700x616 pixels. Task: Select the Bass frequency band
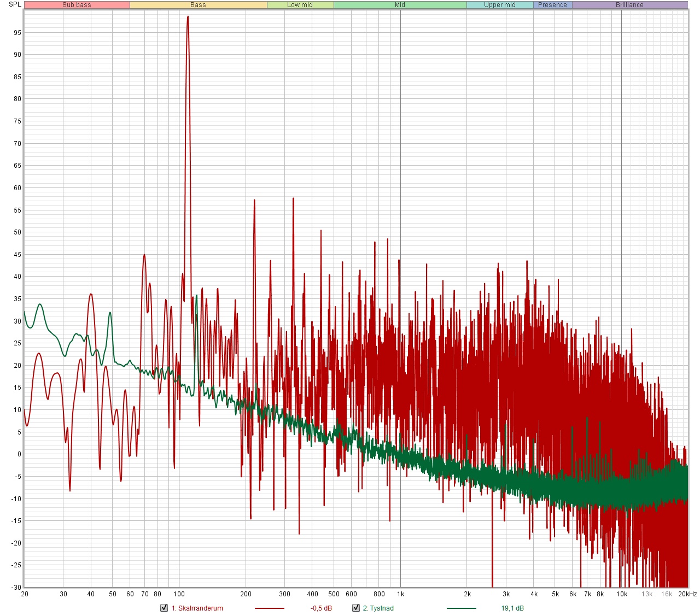[x=199, y=5]
